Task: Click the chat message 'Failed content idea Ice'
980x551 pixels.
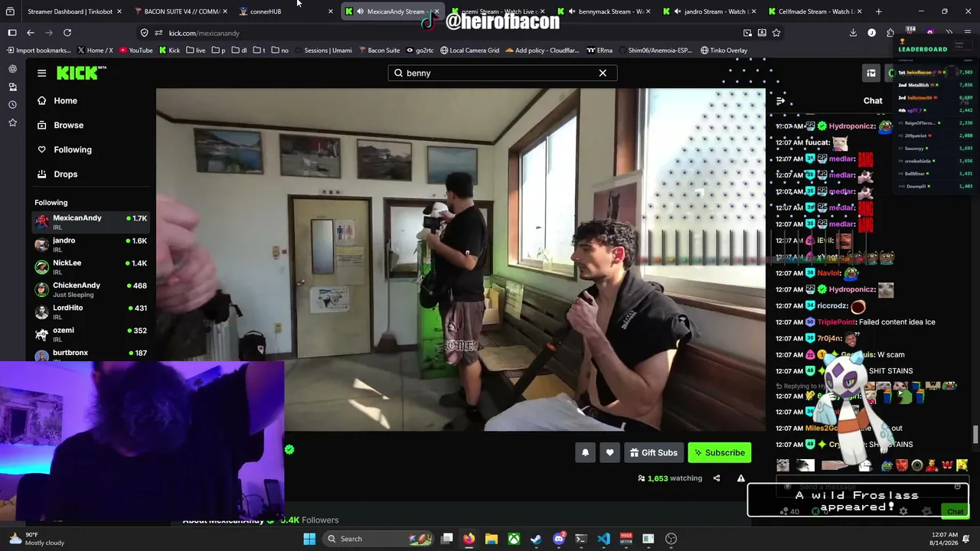Action: [897, 322]
